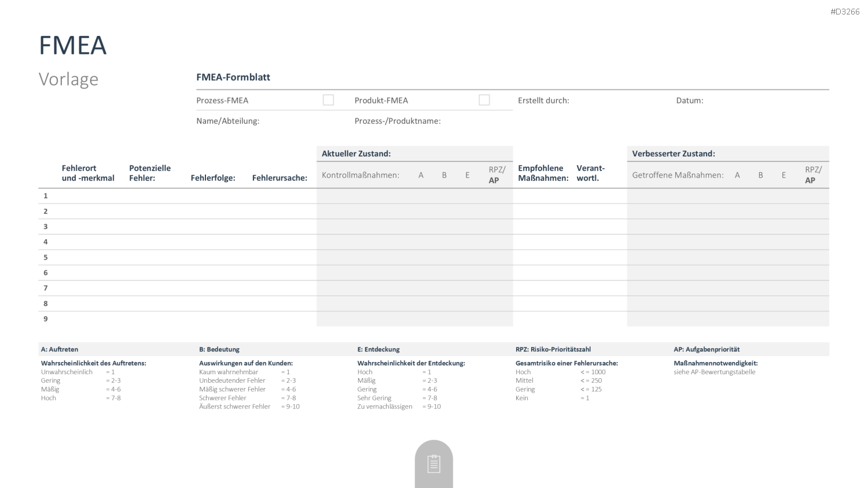Click the clipboard icon at the bottom
Screen dimensions: 868x488
click(434, 464)
